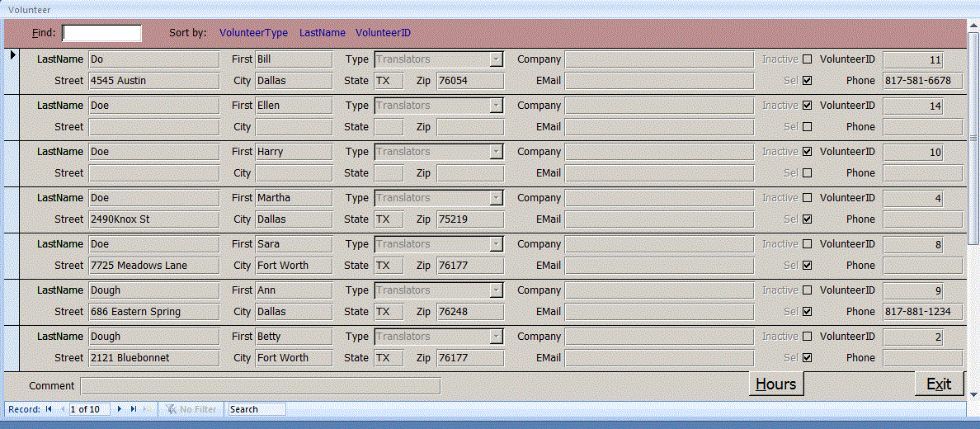The height and width of the screenshot is (429, 980).
Task: Open Type dropdown for Ellen Doe
Action: (x=497, y=106)
